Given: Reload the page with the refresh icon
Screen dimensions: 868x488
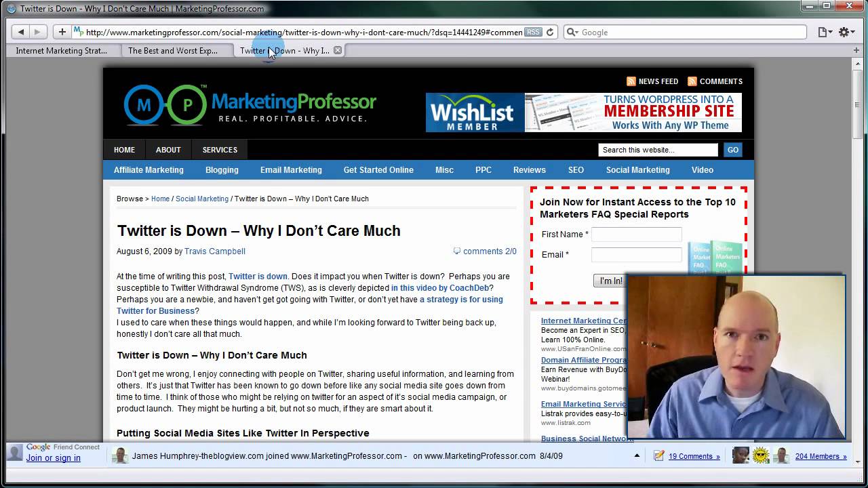Looking at the screenshot, I should (x=550, y=32).
